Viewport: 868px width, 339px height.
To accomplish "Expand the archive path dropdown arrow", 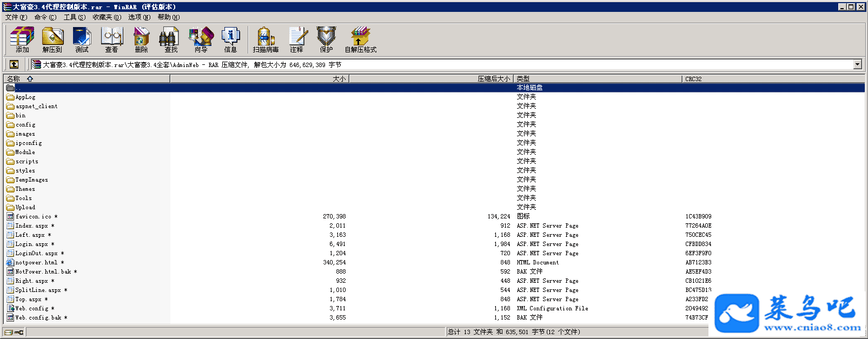I will [857, 64].
